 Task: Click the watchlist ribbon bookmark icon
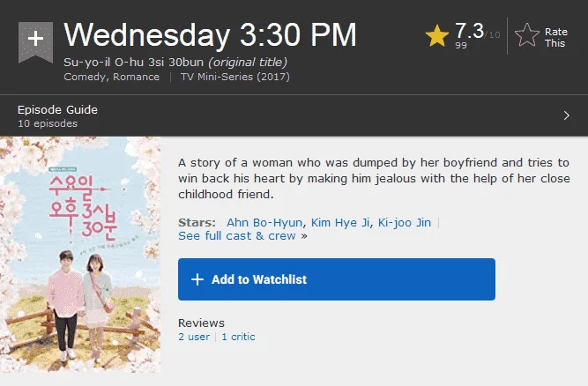[x=35, y=42]
